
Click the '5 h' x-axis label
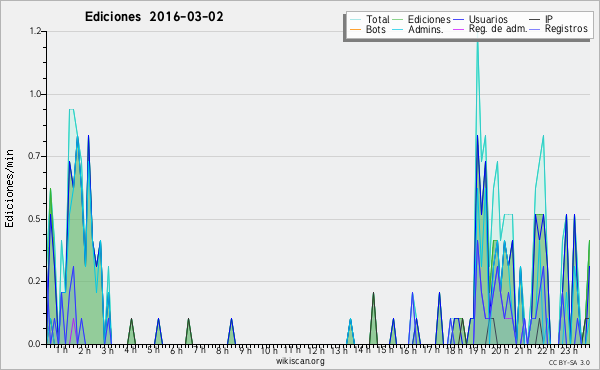pos(153,350)
